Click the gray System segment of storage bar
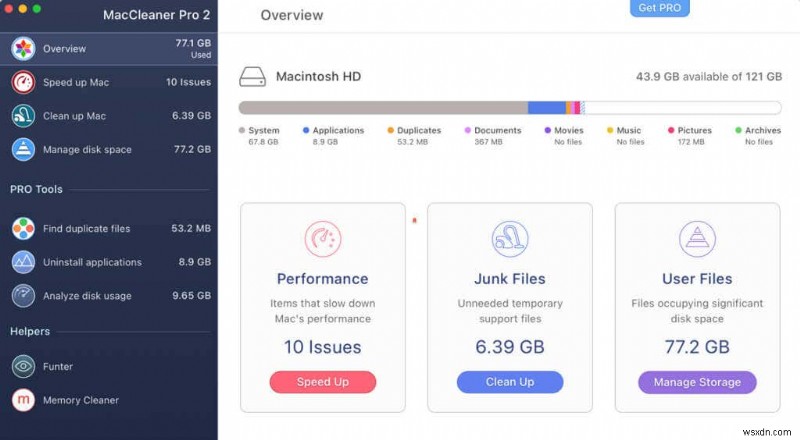The width and height of the screenshot is (800, 440). (383, 108)
